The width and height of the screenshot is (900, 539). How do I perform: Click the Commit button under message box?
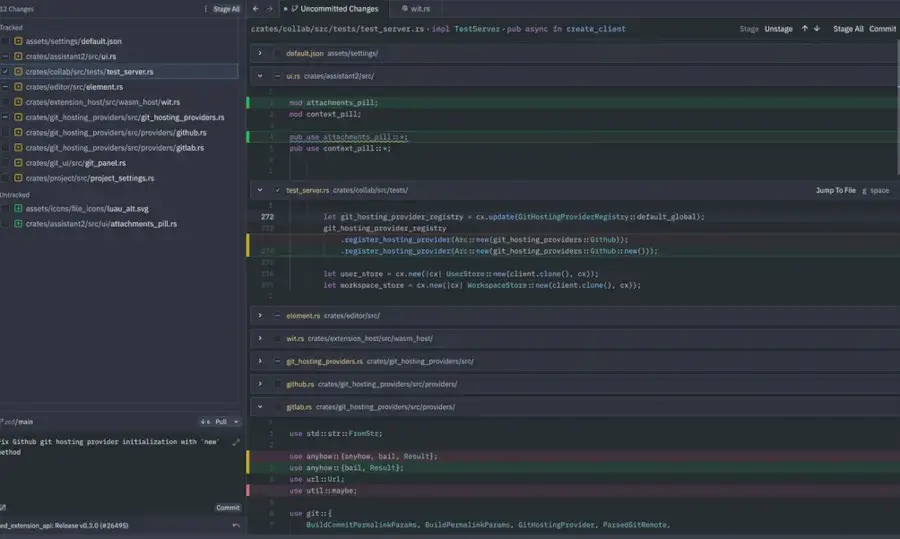pyautogui.click(x=228, y=507)
